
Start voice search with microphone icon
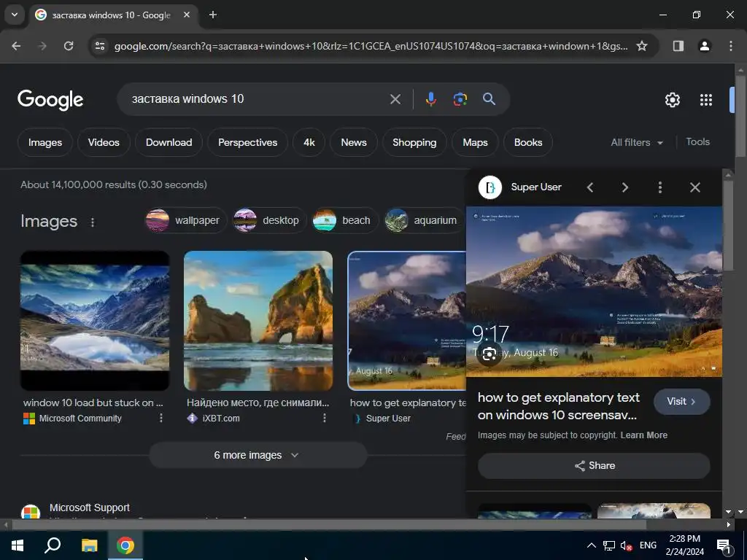point(430,99)
